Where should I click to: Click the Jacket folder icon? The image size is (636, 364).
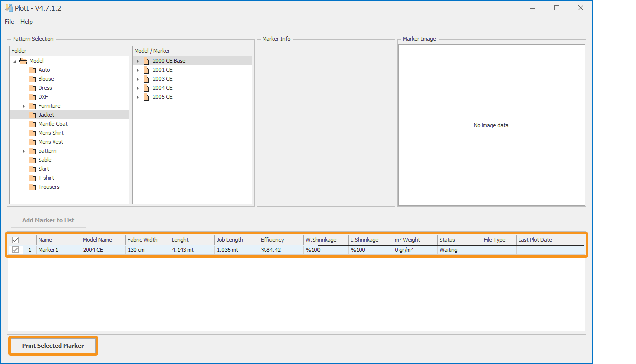click(x=32, y=115)
